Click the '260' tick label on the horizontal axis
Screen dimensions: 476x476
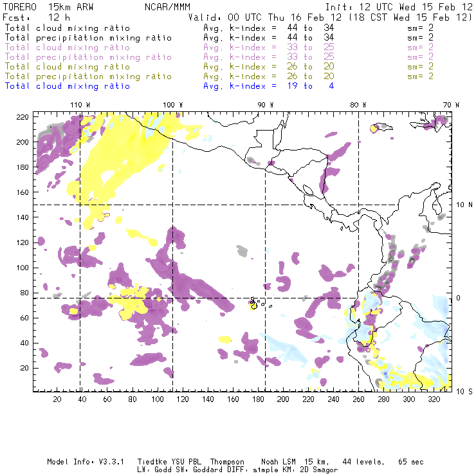[x=358, y=399]
